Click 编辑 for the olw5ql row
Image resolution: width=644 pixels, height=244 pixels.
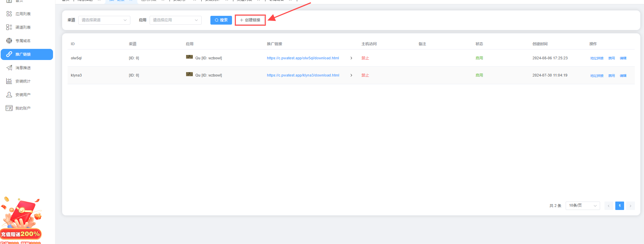point(623,58)
